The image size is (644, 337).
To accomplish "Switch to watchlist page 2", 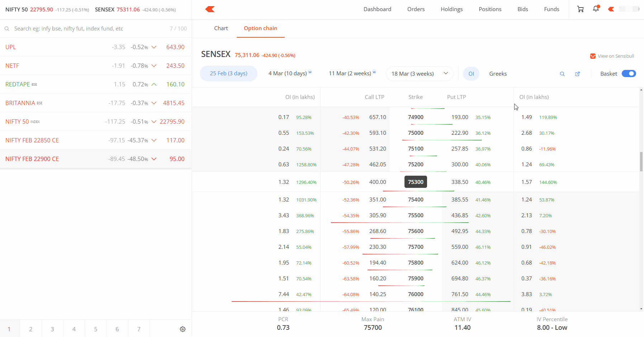I will click(31, 329).
